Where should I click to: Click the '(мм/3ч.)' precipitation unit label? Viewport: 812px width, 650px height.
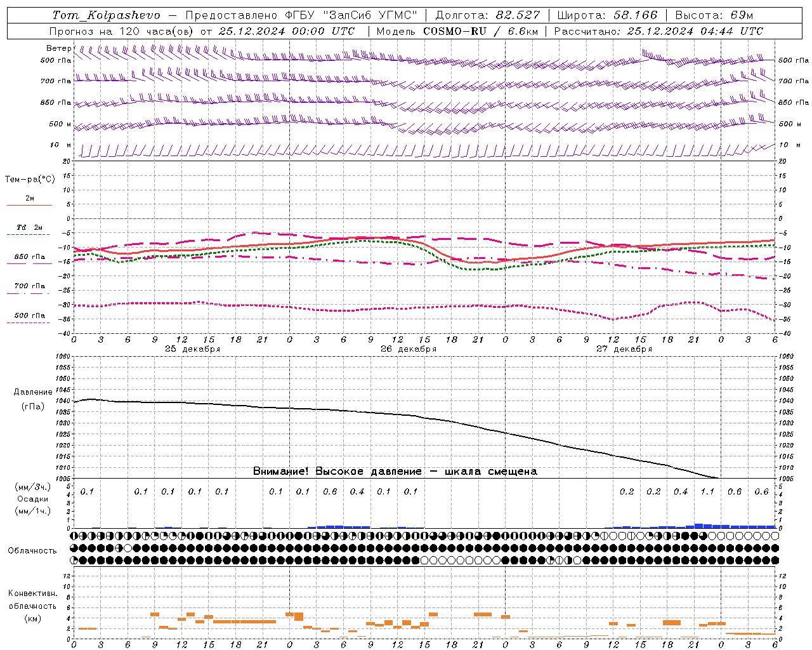point(33,487)
